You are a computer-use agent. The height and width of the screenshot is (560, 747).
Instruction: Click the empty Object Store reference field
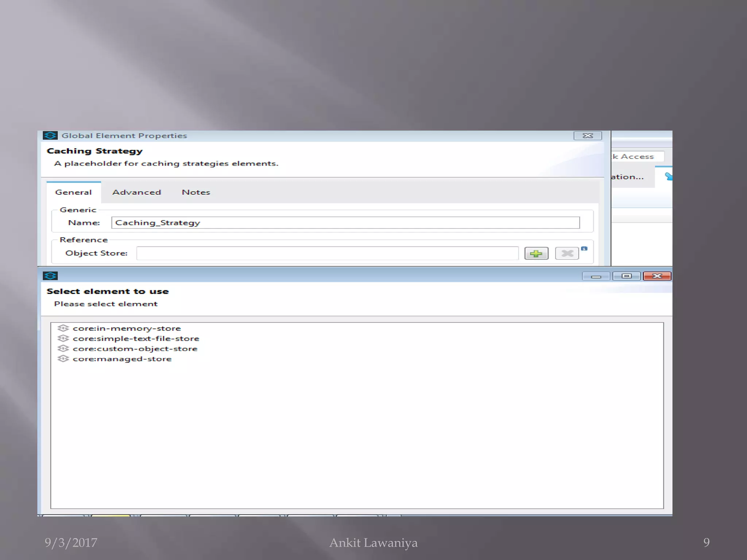[x=327, y=253]
